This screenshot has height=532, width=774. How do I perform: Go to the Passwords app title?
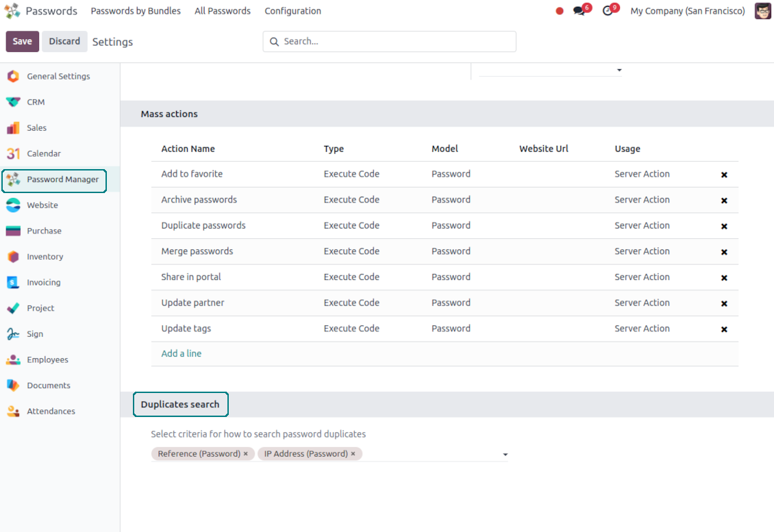point(51,11)
